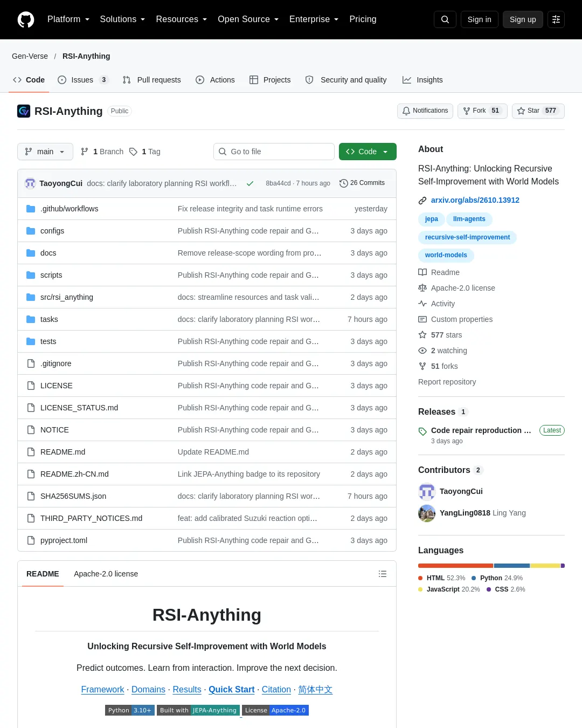
Task: Click the RSI-Anything repository avatar icon
Action: [x=24, y=111]
